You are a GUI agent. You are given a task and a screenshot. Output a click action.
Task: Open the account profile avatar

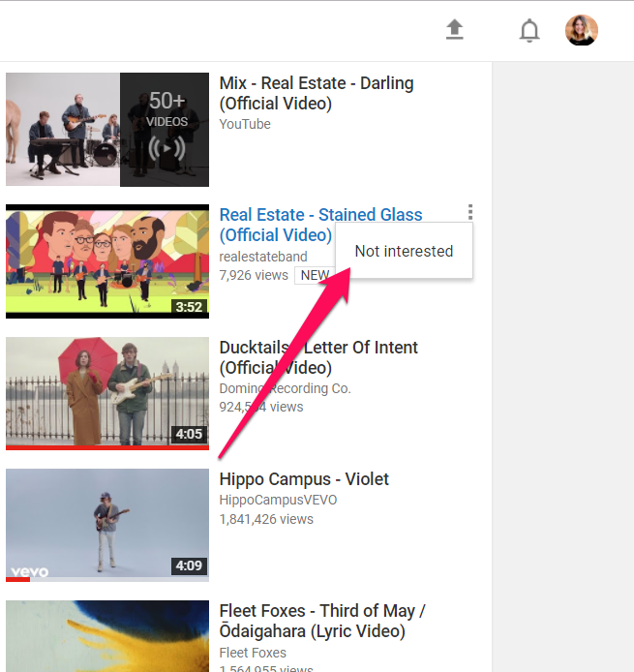(582, 30)
